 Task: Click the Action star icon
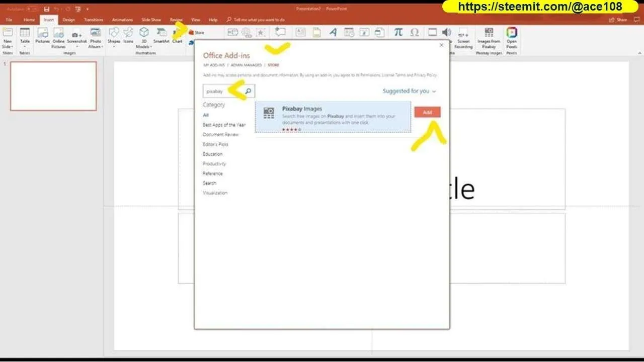tap(261, 32)
